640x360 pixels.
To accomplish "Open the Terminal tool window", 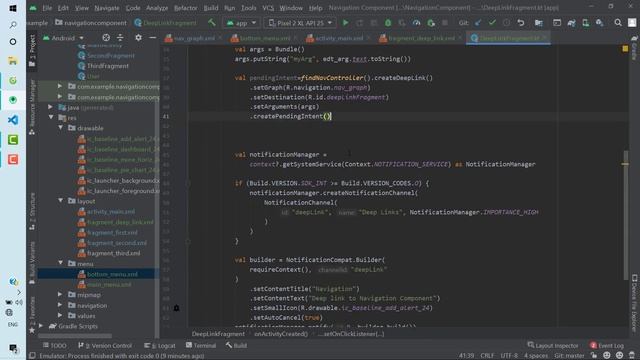I will (x=201, y=345).
